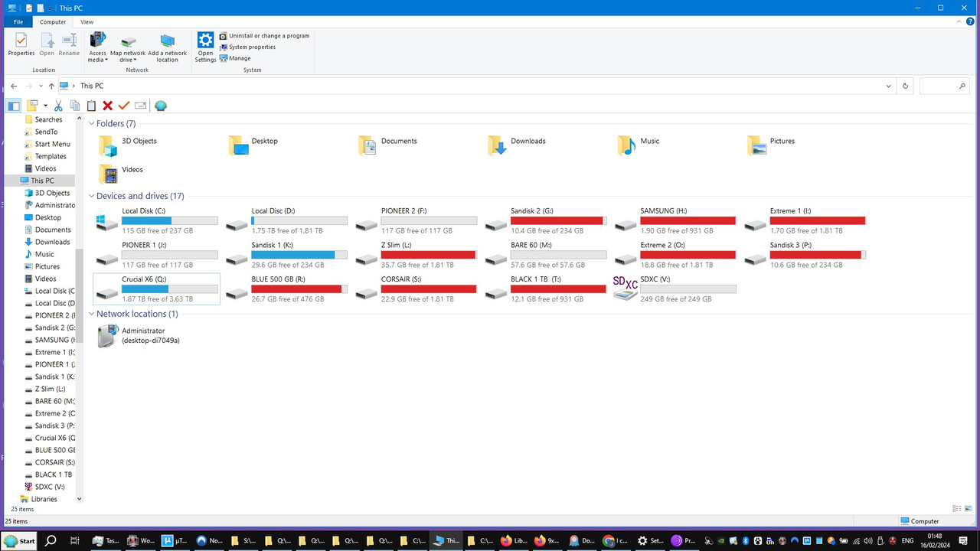Click the Copy toolbar icon
980x551 pixels.
pyautogui.click(x=75, y=106)
